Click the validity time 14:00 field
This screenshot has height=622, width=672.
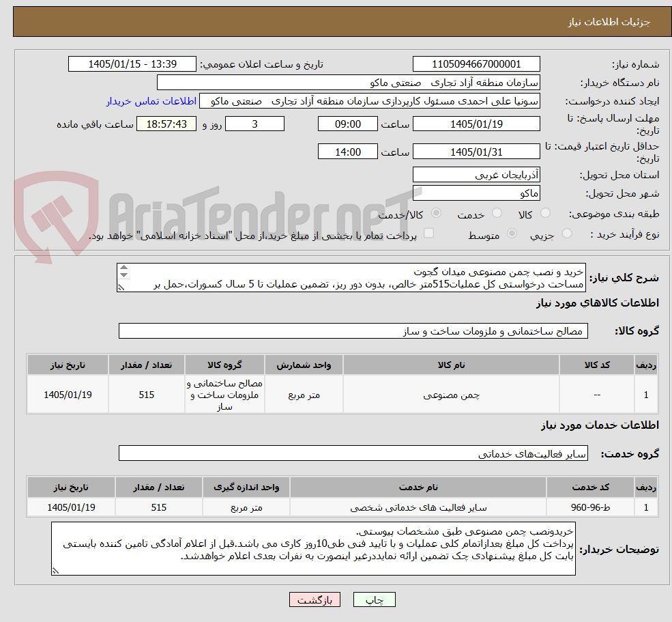[x=347, y=152]
